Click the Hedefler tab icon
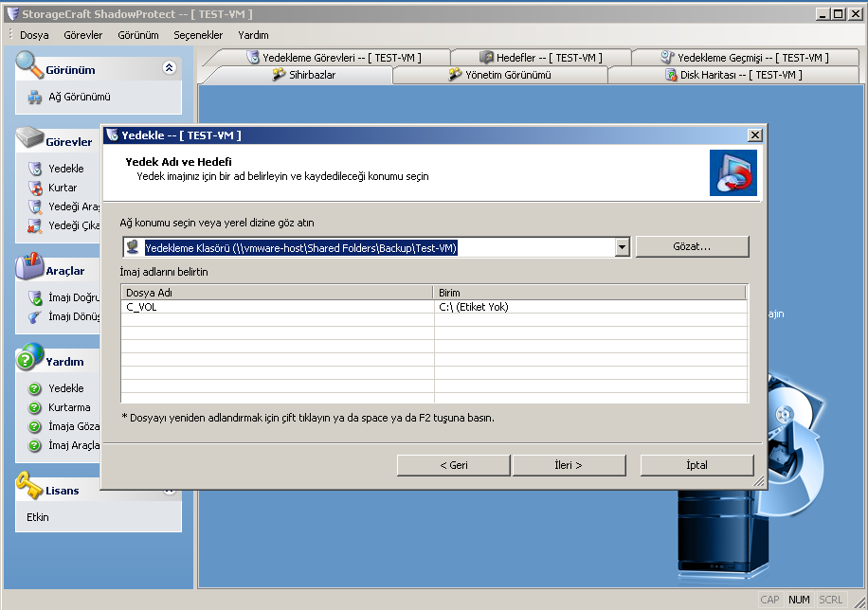Screen dimensions: 868x610 click(486, 57)
